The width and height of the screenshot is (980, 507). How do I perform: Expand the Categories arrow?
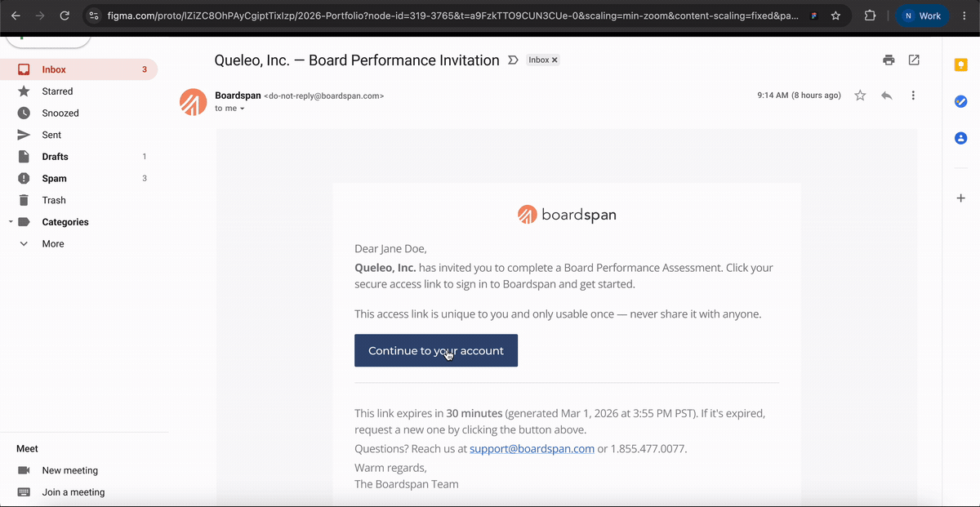(10, 222)
